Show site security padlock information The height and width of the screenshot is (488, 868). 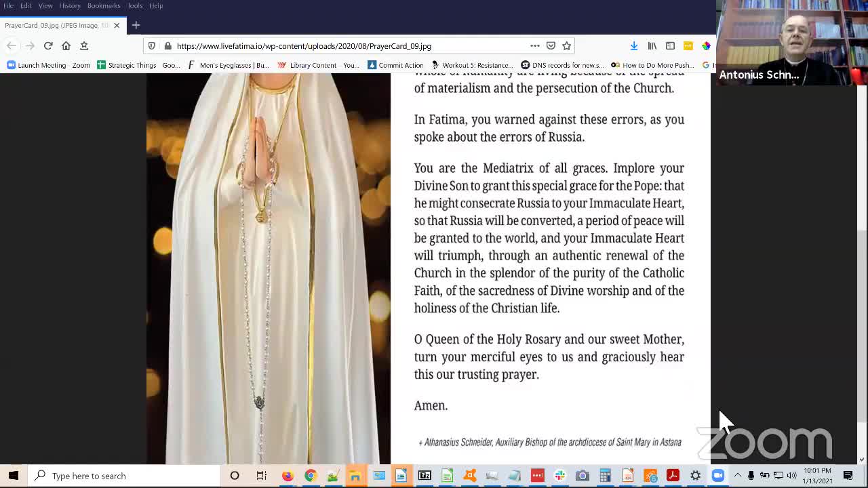click(x=167, y=46)
